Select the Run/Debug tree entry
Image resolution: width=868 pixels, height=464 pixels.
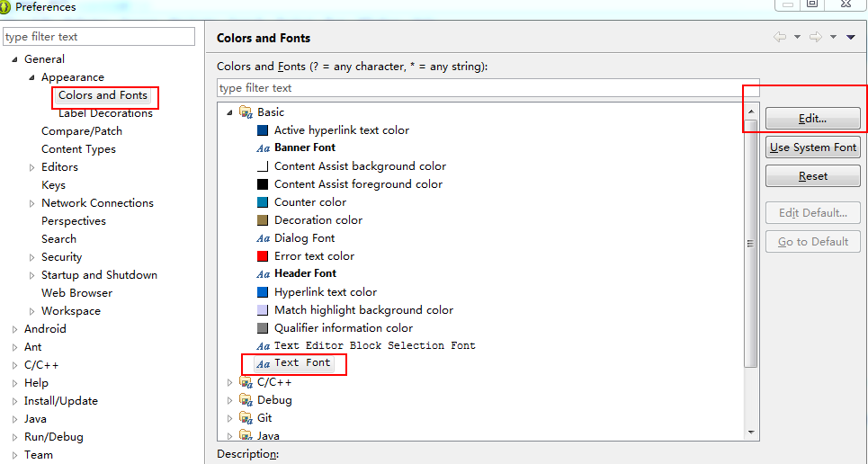click(54, 437)
